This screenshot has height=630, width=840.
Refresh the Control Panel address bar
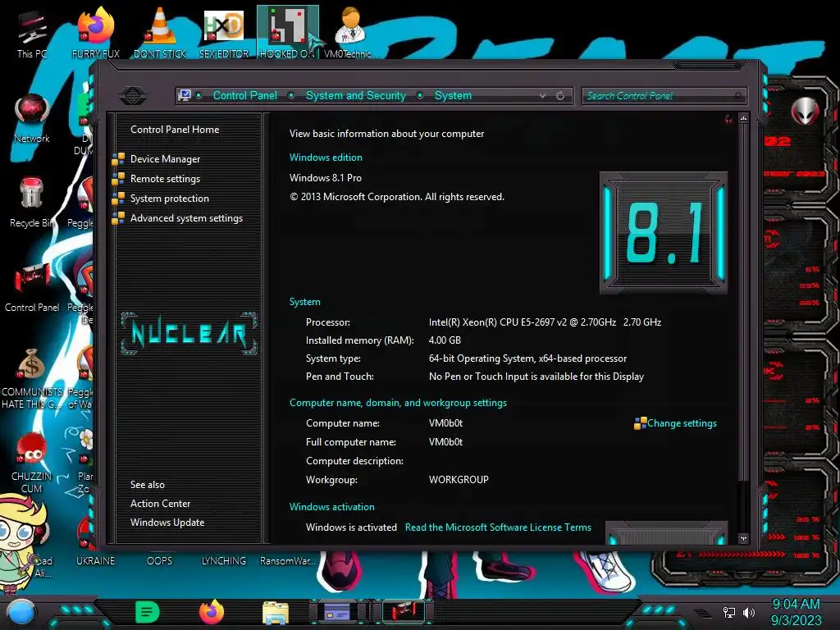point(560,96)
